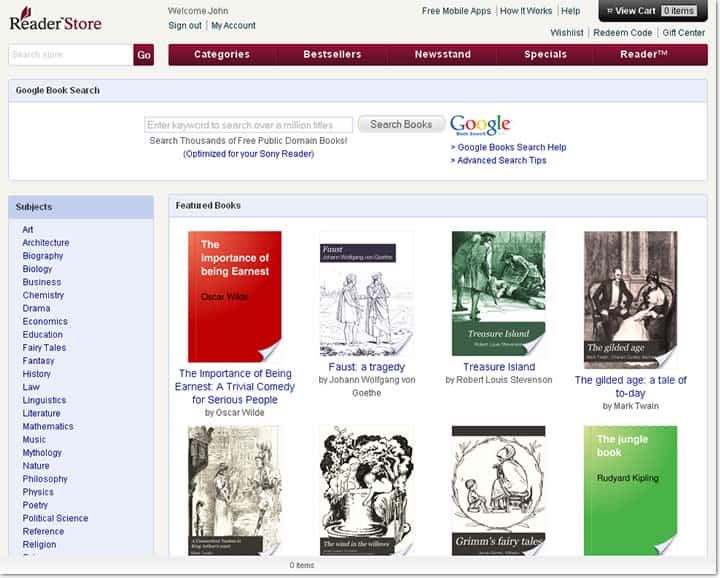Select the Political Science subject

pyautogui.click(x=55, y=518)
